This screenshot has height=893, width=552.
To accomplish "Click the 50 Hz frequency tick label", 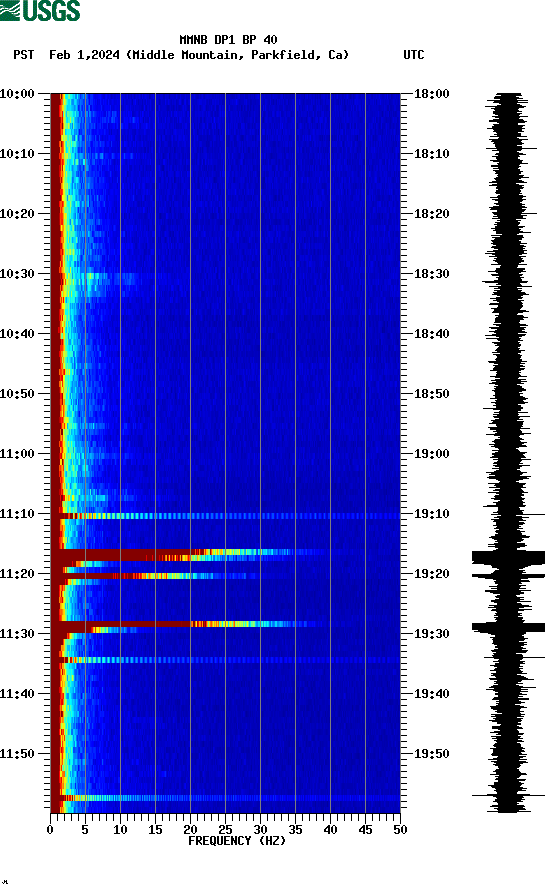I will click(x=400, y=830).
